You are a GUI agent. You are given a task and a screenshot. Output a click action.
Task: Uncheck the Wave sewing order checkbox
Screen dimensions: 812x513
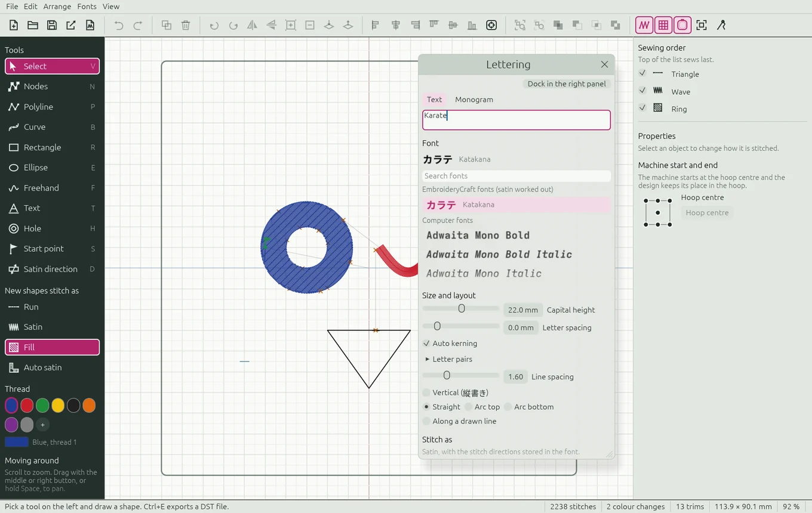click(x=642, y=90)
